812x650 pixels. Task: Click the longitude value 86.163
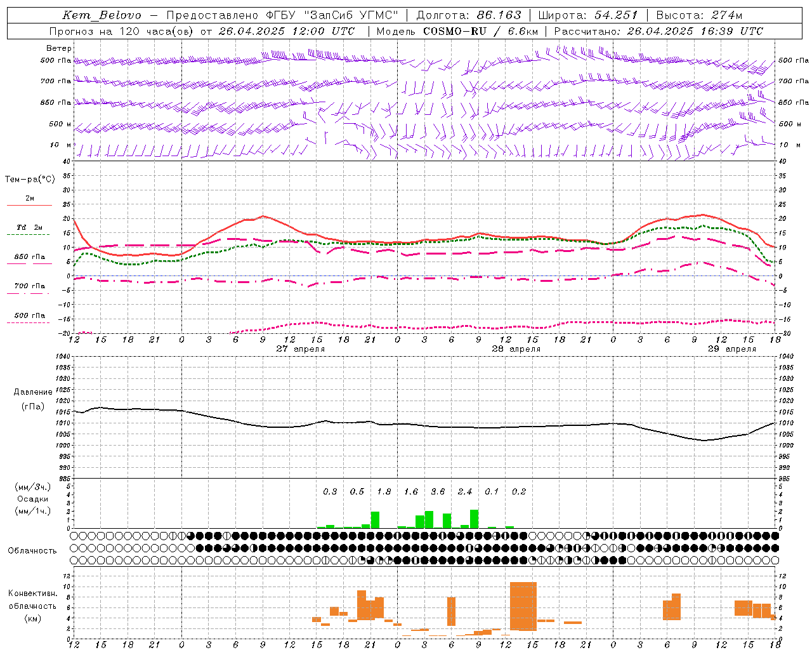click(499, 15)
